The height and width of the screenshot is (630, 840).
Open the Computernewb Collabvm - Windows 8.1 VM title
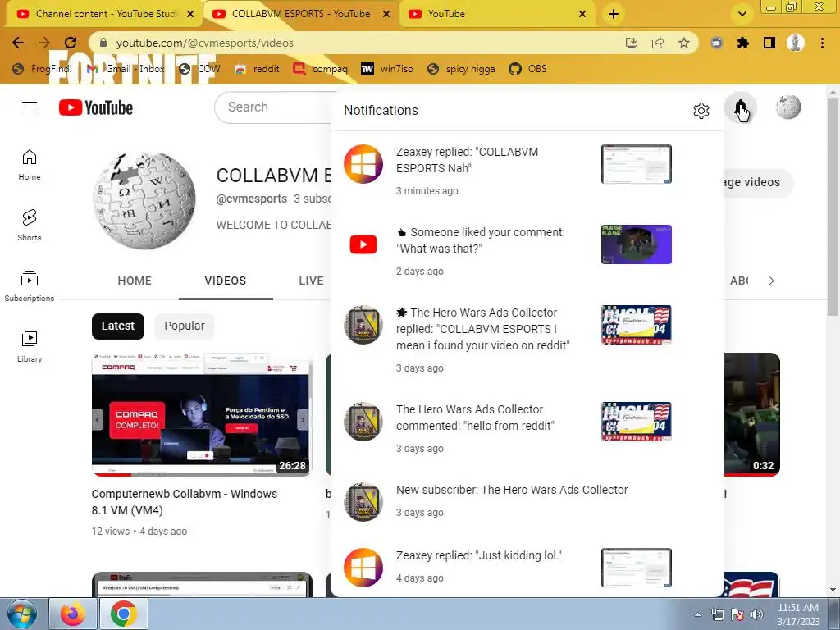185,502
